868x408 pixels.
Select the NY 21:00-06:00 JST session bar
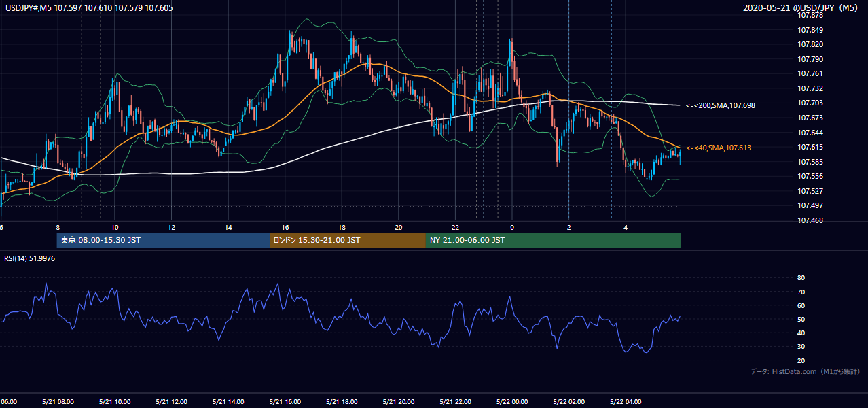point(554,240)
